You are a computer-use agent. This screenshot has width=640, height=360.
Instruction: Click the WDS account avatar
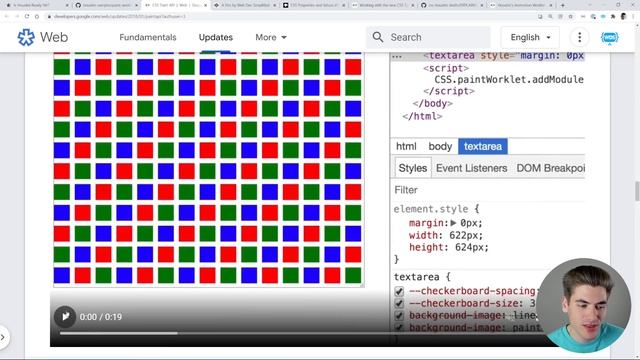coord(609,38)
